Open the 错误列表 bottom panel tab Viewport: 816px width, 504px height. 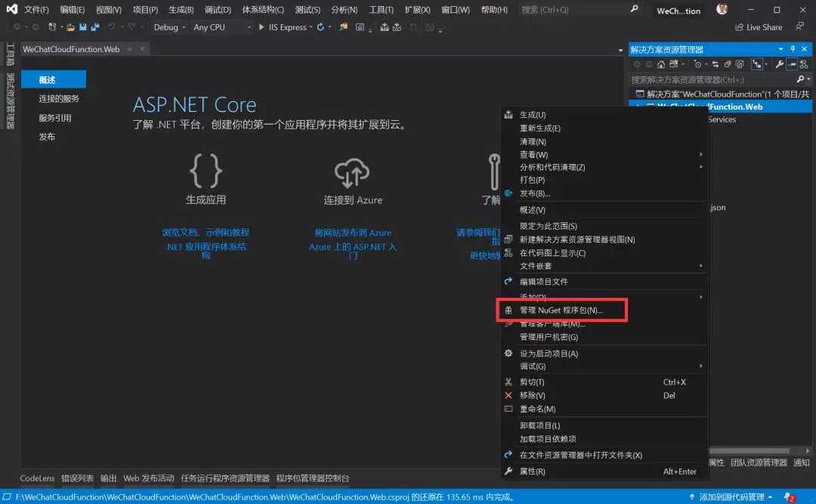click(77, 478)
